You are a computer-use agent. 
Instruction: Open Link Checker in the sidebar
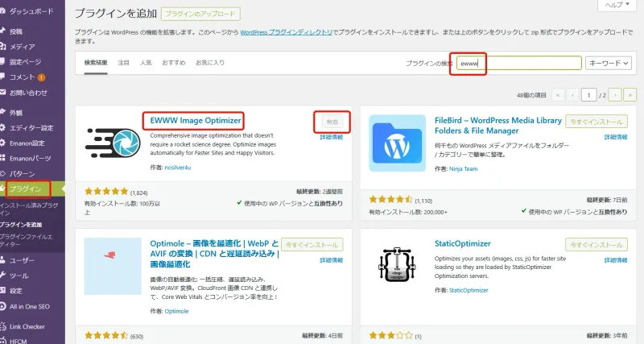pyautogui.click(x=27, y=327)
